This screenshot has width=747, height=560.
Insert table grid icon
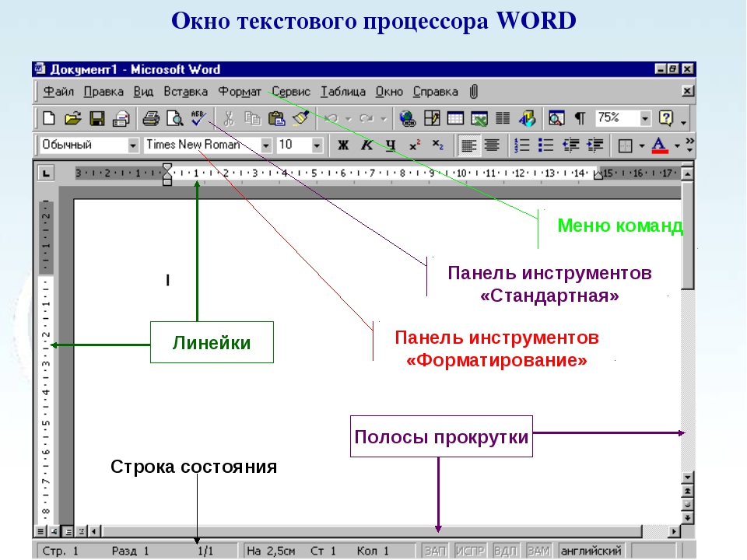(x=455, y=117)
